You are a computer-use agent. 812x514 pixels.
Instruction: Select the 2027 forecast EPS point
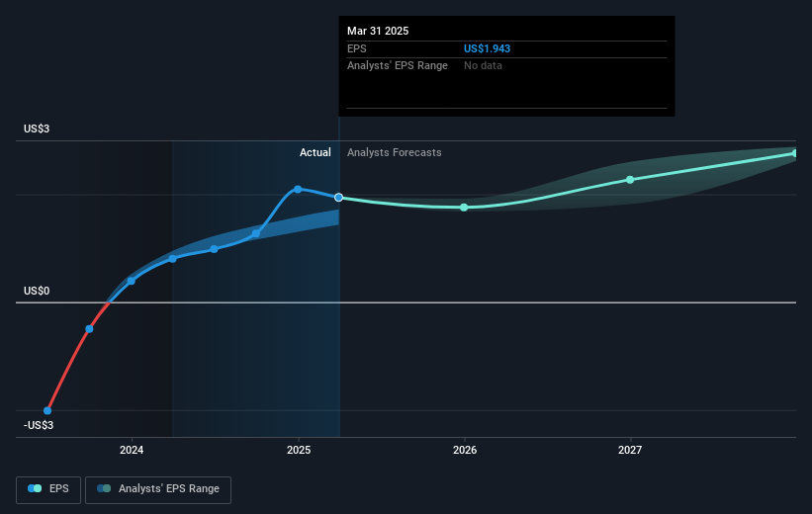click(630, 180)
